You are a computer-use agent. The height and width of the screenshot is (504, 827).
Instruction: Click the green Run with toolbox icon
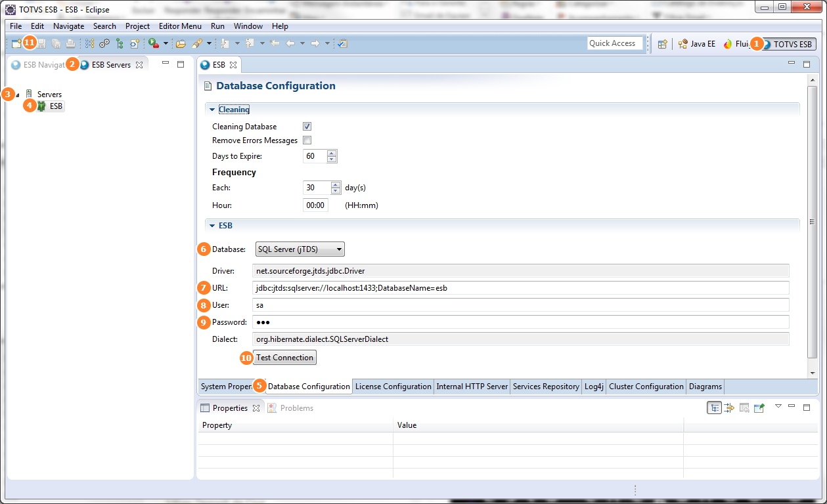click(x=154, y=44)
